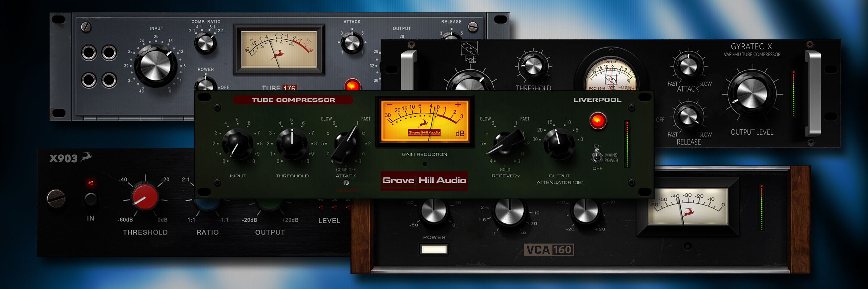Click the GYRATEC X title text
The height and width of the screenshot is (289, 868).
coord(752,47)
